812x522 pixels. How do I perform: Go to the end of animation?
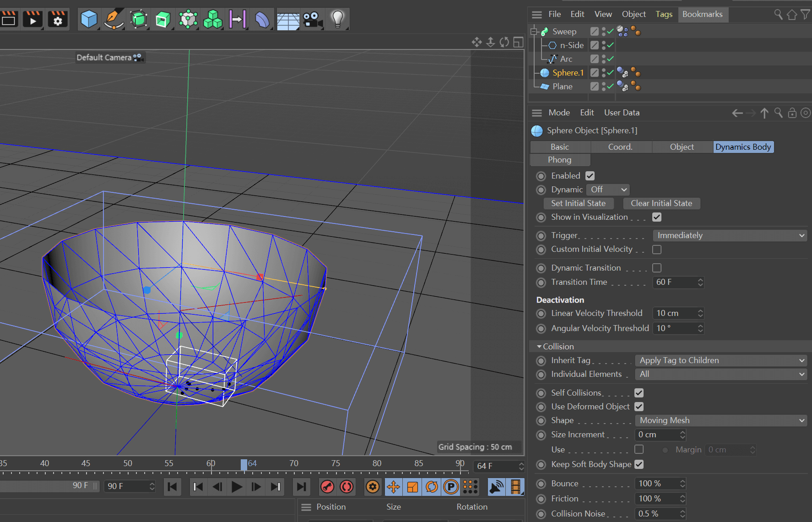[x=301, y=487]
